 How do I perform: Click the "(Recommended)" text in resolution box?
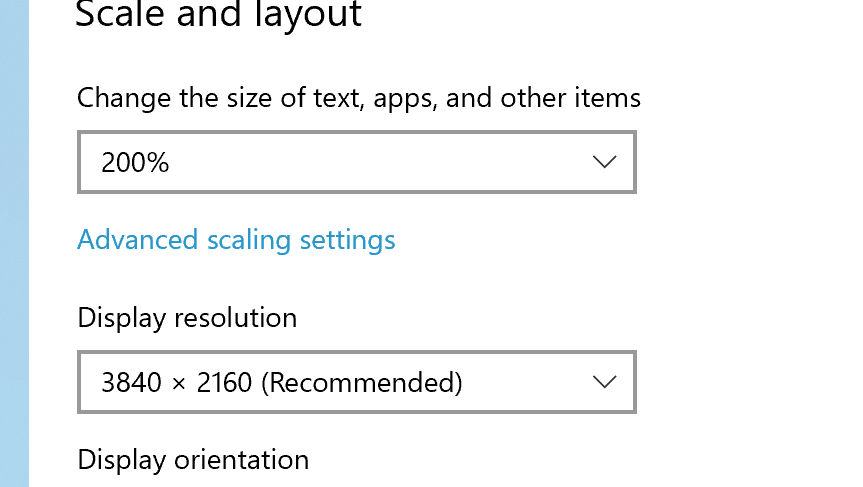point(362,382)
